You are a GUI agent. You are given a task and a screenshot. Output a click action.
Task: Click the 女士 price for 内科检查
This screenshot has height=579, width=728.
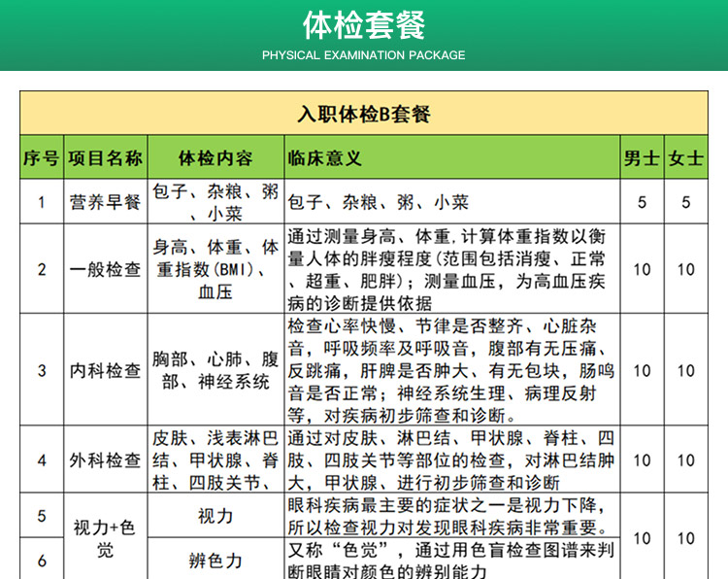tap(685, 370)
